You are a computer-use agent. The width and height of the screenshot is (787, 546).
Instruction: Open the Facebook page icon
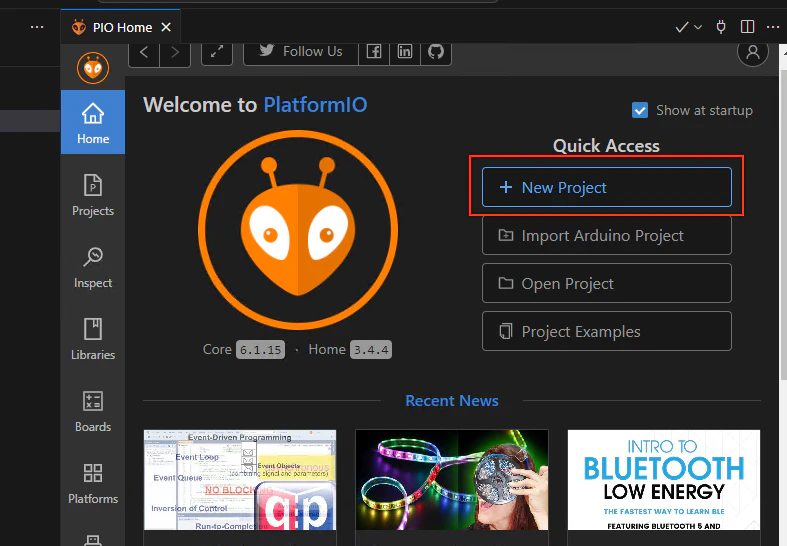click(374, 52)
